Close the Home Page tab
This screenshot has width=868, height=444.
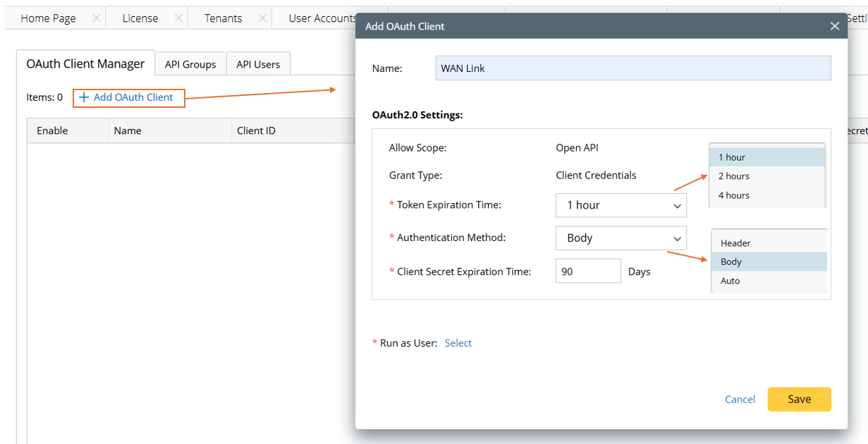click(x=97, y=18)
